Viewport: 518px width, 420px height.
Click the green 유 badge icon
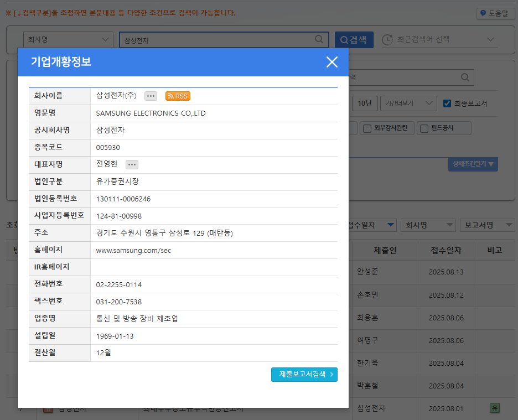495,408
